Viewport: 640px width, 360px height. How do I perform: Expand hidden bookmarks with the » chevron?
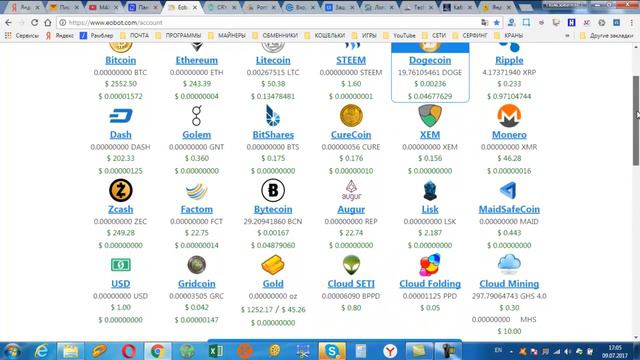pos(567,36)
